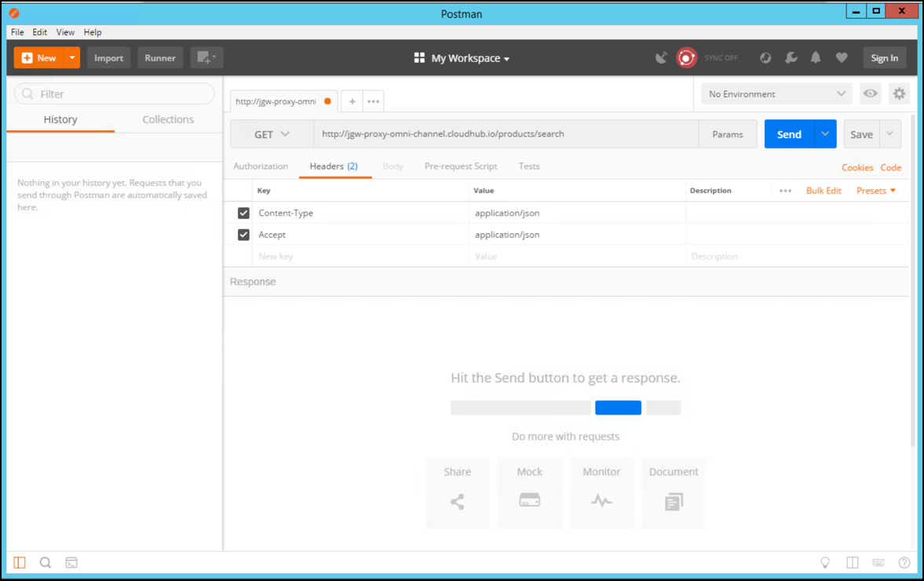Screen dimensions: 924x581
Task: Open tab options three-dot menu
Action: pos(373,101)
